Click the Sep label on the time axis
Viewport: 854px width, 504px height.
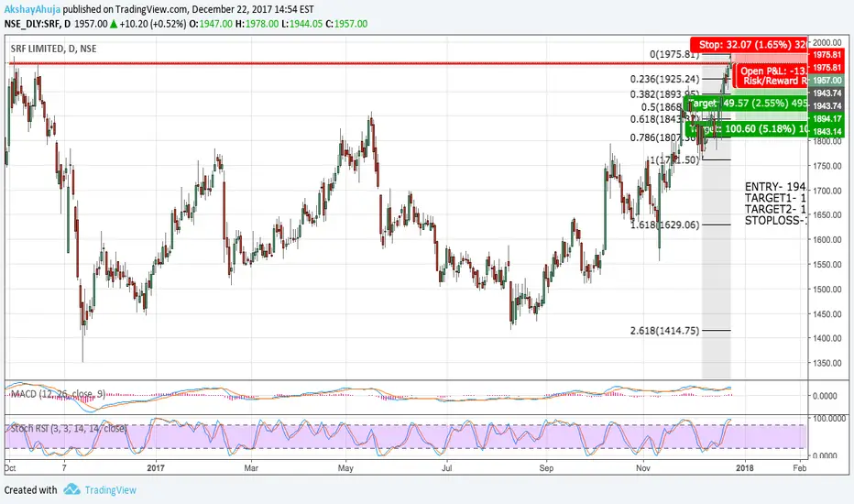click(x=546, y=467)
